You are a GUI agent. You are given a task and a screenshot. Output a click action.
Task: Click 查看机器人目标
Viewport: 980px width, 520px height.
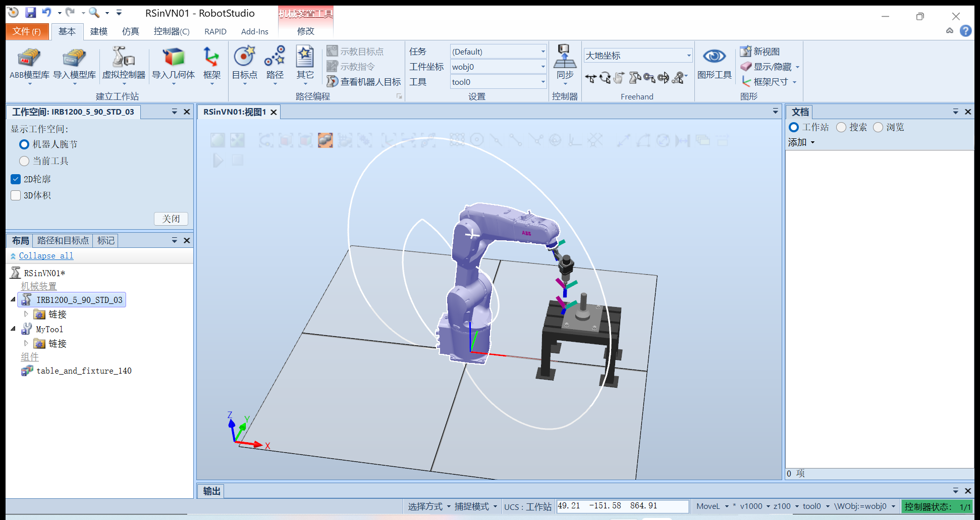(x=364, y=82)
